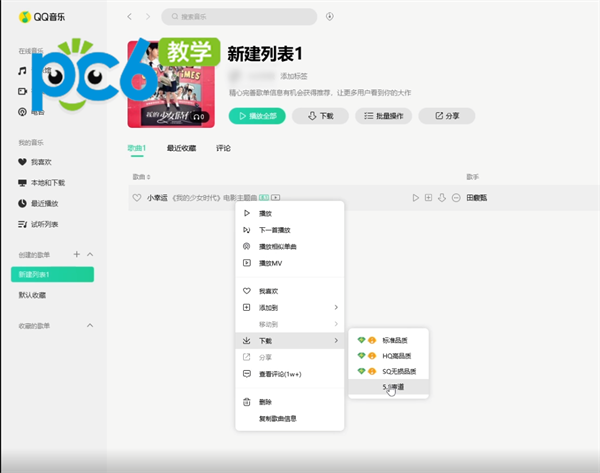Click the MV icon next to 小幸运 title
This screenshot has width=600, height=473.
(276, 197)
